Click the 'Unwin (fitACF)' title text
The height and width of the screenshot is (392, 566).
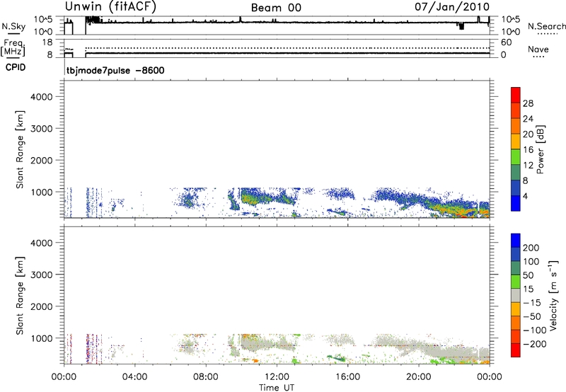[x=110, y=6]
